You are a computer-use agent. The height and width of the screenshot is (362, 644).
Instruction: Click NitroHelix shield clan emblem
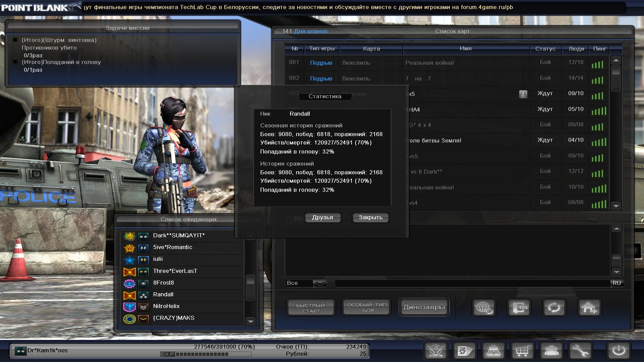point(129,307)
